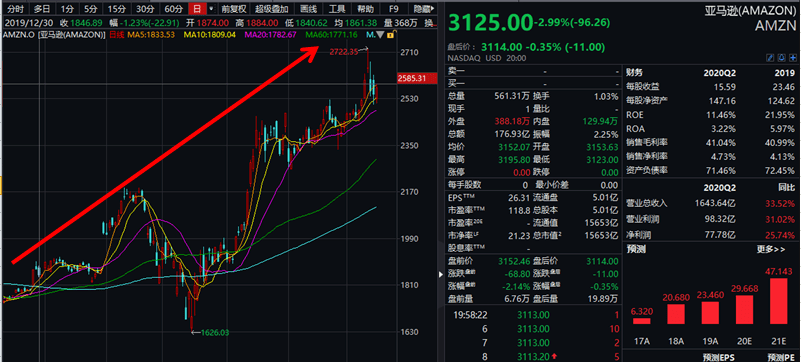
Task: Click the MA5:1833.53 indicator label
Action: [151, 35]
